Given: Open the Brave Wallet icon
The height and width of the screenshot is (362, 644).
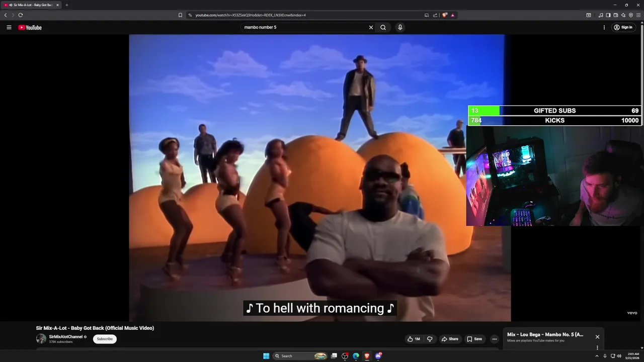Looking at the screenshot, I should 616,15.
